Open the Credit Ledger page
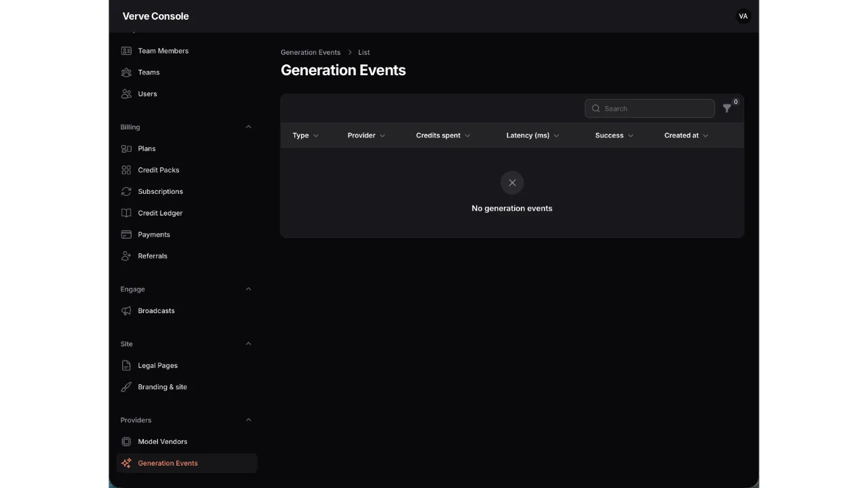The image size is (868, 488). pos(187,213)
